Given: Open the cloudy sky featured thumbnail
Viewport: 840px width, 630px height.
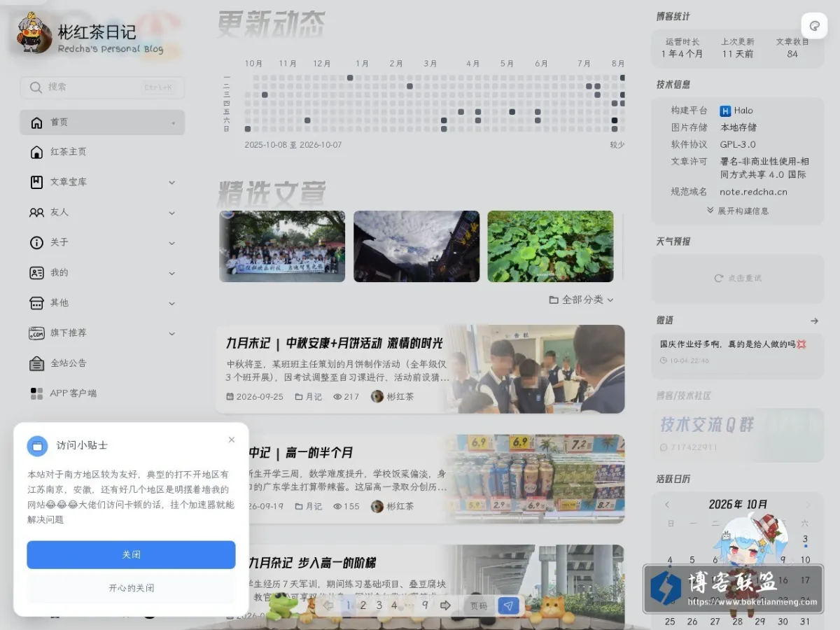Looking at the screenshot, I should 416,246.
